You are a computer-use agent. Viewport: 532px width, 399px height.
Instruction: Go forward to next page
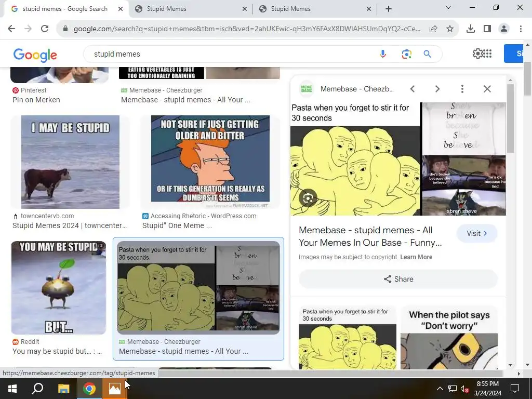point(28,29)
